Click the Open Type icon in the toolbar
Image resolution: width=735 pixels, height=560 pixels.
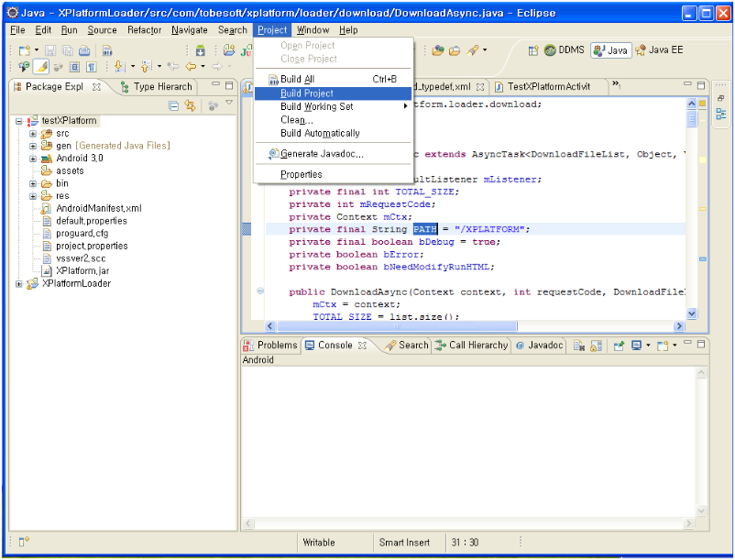[438, 50]
